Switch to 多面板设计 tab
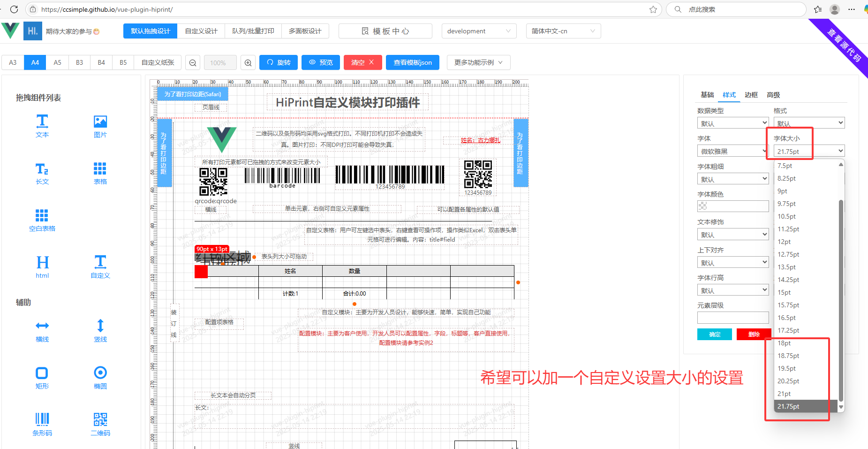This screenshot has width=868, height=449. coord(305,31)
